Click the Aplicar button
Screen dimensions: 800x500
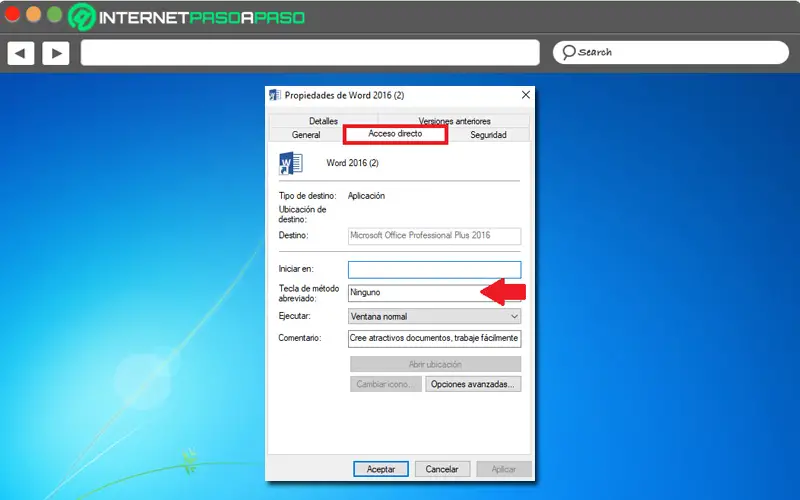(504, 469)
